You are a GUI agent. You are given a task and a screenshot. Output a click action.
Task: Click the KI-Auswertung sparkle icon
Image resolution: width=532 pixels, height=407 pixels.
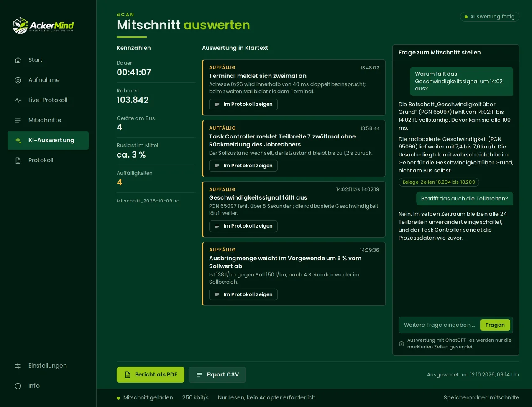coord(18,140)
